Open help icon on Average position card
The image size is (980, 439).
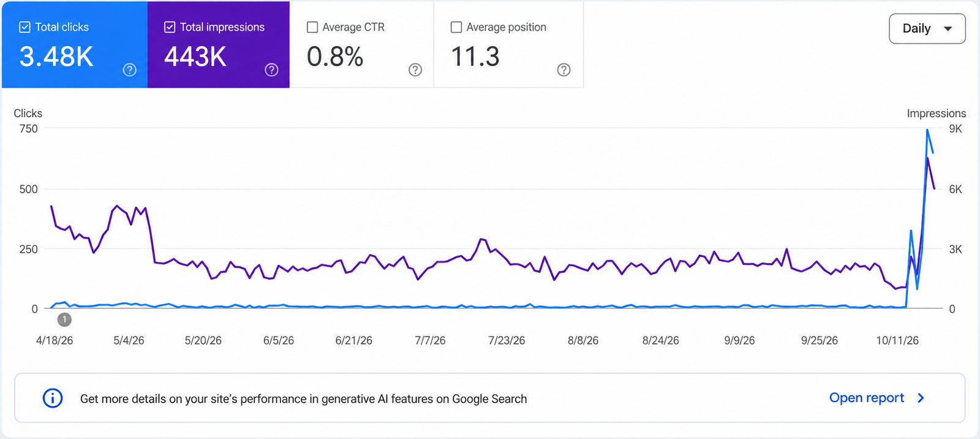[x=563, y=70]
